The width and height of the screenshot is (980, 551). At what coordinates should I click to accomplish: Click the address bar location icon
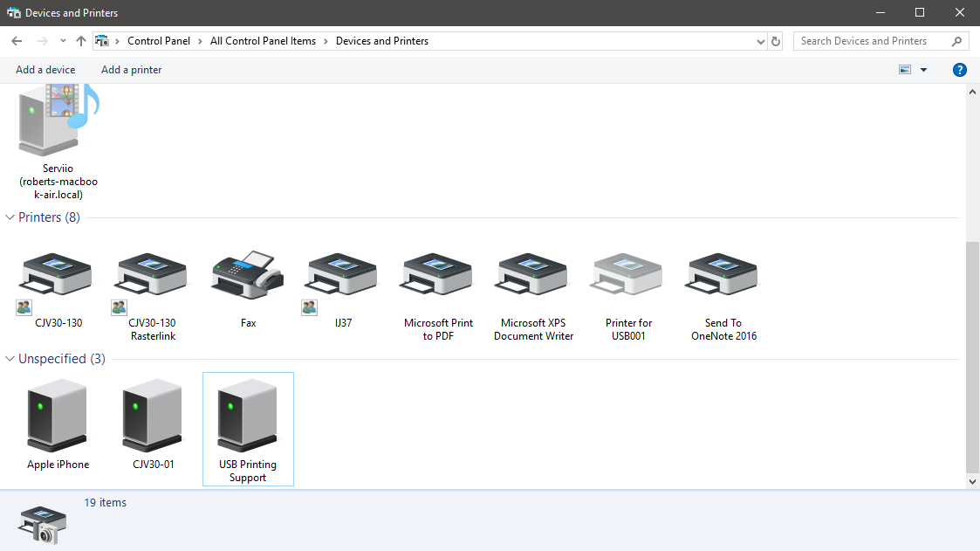102,41
